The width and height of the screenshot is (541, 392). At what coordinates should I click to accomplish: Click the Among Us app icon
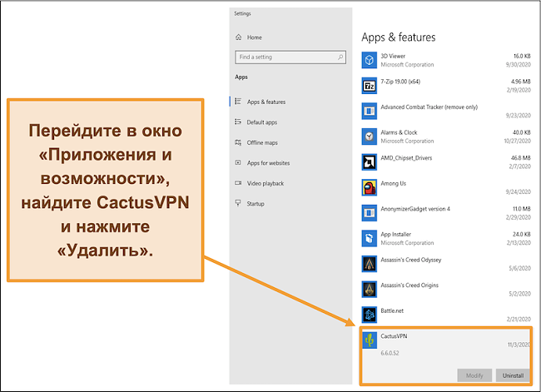click(370, 187)
